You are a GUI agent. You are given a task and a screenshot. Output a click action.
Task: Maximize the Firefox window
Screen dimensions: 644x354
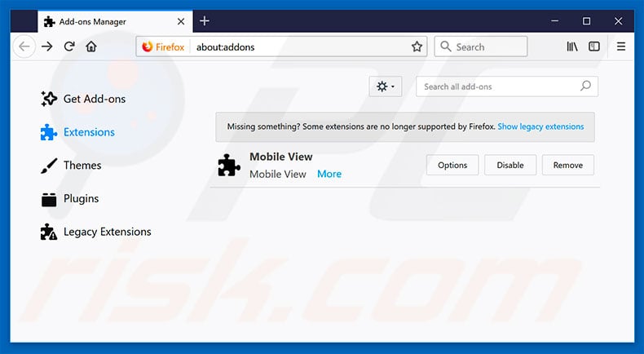(586, 21)
